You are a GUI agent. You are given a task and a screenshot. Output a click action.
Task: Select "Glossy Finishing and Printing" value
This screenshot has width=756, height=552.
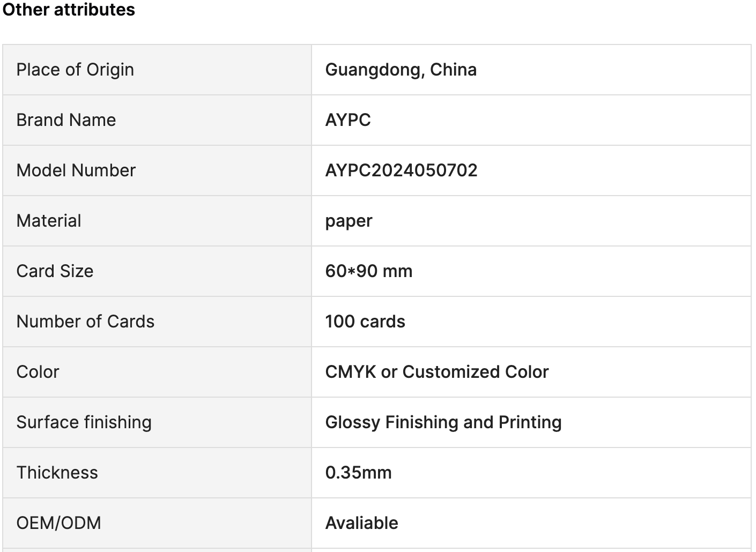coord(443,422)
